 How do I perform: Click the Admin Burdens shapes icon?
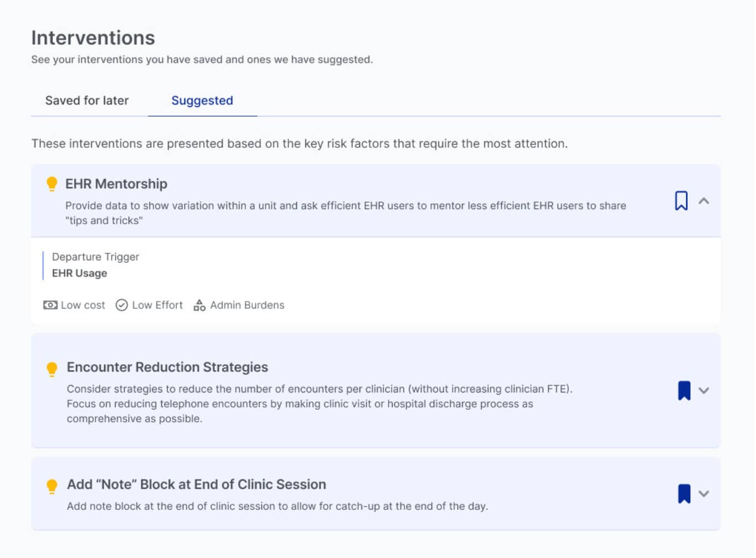199,305
